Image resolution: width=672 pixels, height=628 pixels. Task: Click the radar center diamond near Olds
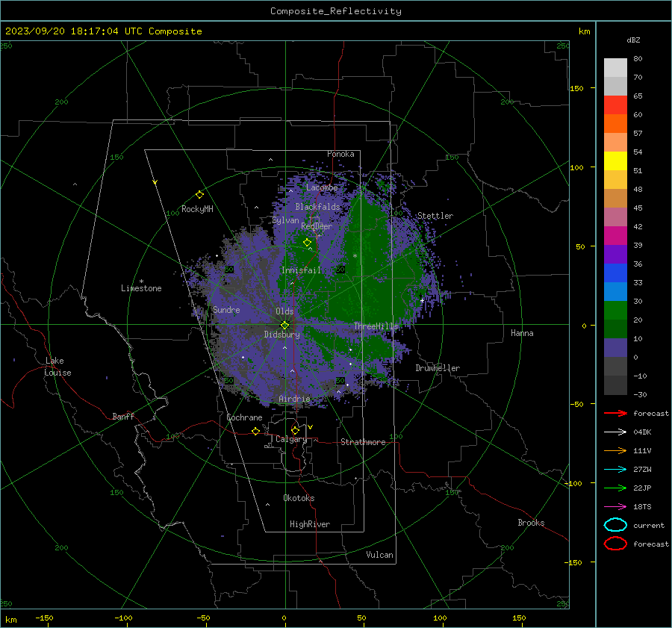[x=284, y=325]
